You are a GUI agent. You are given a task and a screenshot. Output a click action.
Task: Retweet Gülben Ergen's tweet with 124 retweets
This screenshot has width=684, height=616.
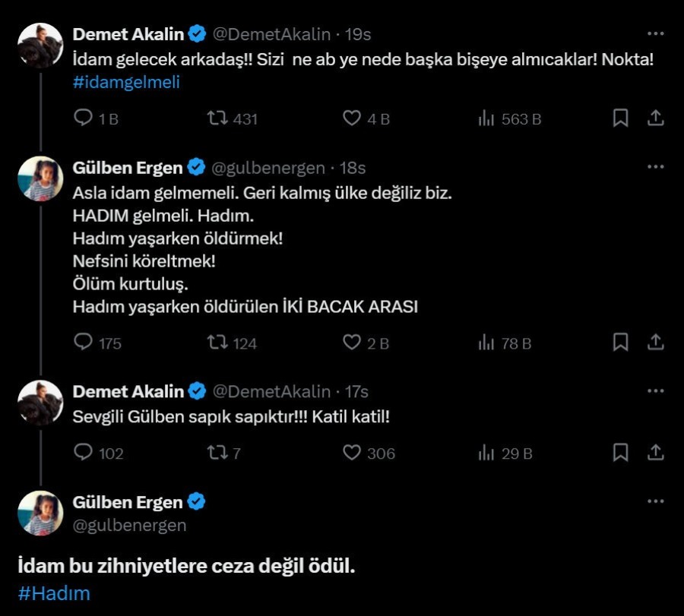click(217, 343)
